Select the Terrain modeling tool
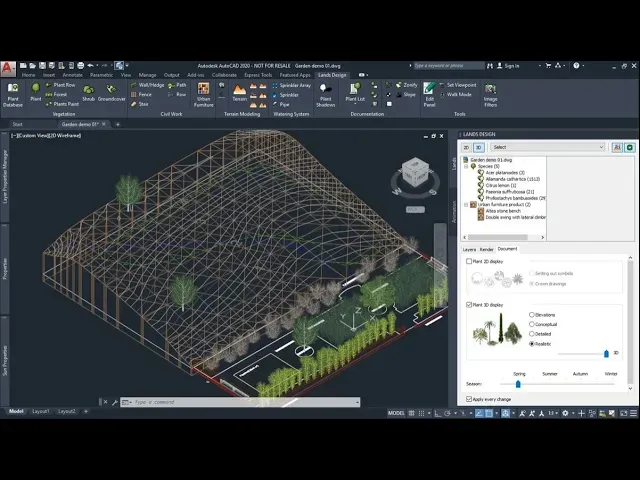This screenshot has height=480, width=640. 239,92
